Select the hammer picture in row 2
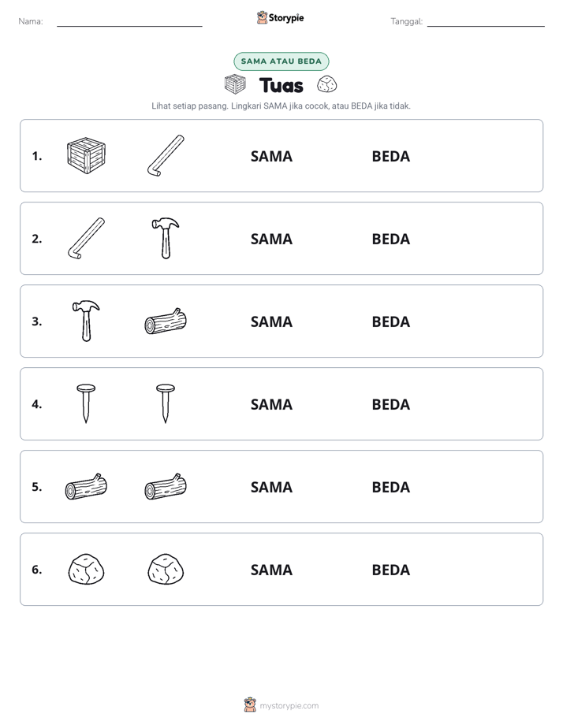 166,239
